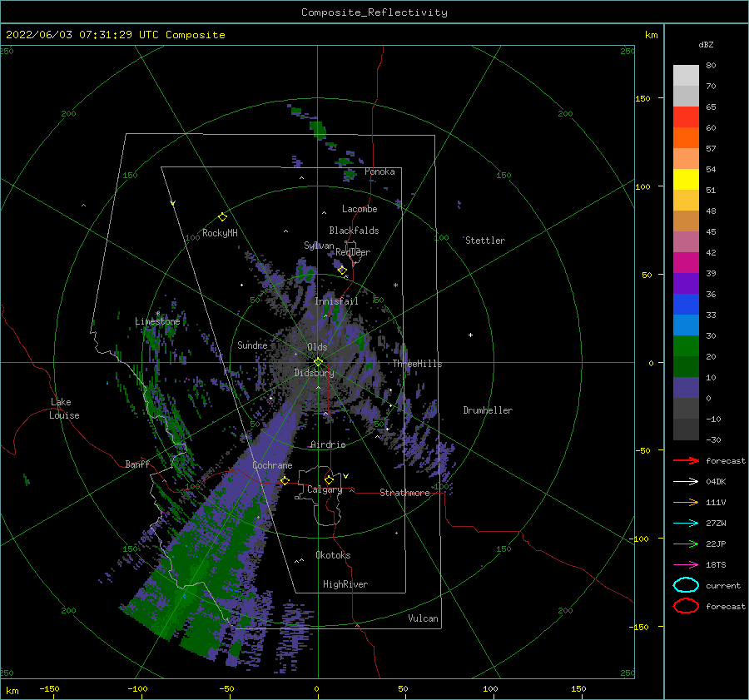Click the Didsbury city label
The image size is (749, 700).
[314, 373]
